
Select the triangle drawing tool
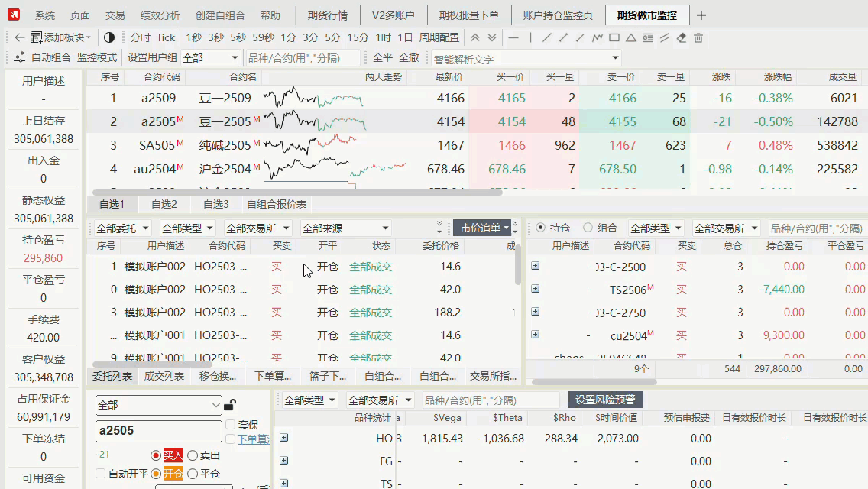pos(631,37)
